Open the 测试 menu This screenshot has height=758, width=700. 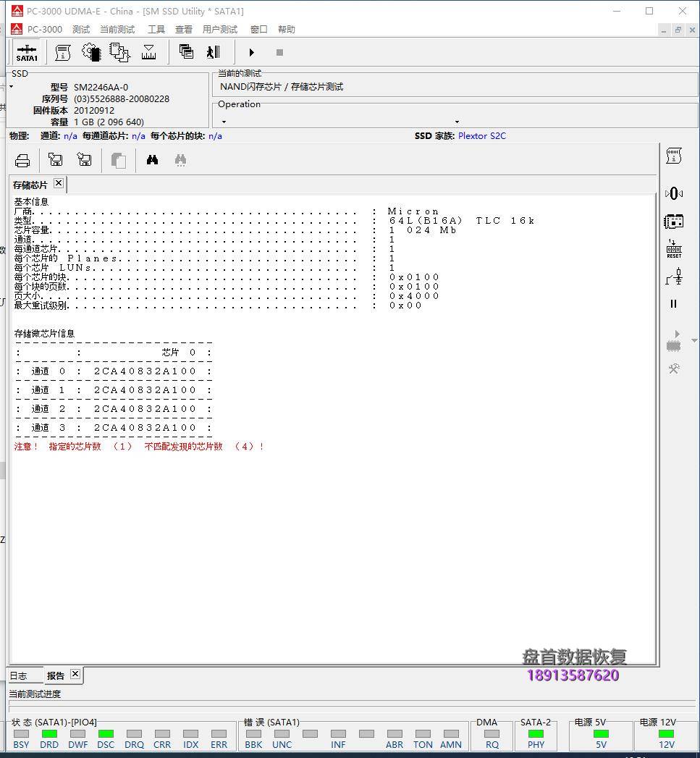(x=81, y=30)
